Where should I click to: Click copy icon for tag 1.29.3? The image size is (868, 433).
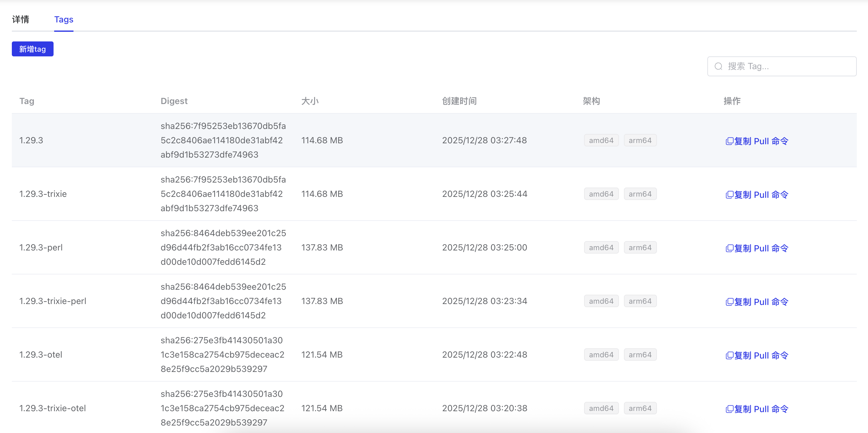pyautogui.click(x=729, y=141)
